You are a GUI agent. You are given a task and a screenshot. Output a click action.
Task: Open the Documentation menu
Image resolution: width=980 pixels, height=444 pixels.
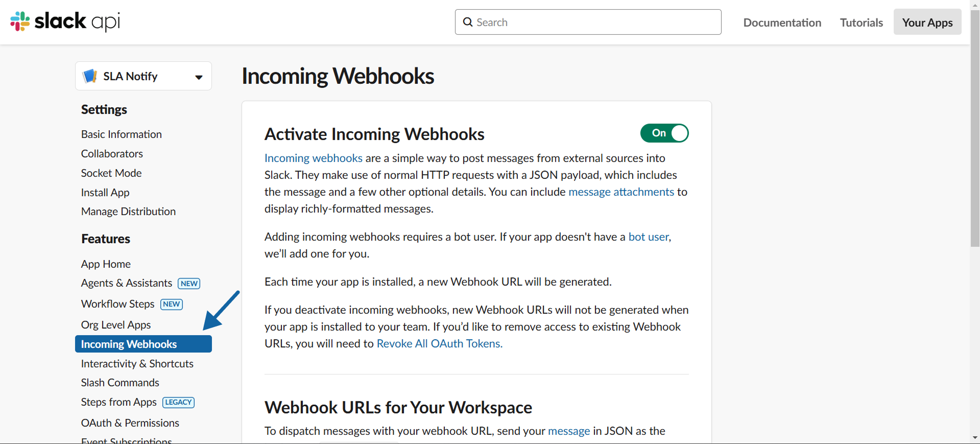[x=782, y=22]
